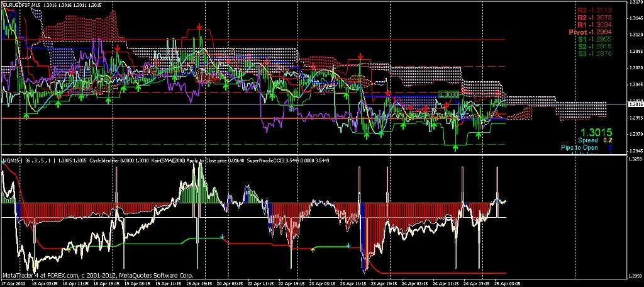Screen dimensions: 644x287
Task: Click the green 1.3030 price tag on chart
Action: tap(447, 94)
